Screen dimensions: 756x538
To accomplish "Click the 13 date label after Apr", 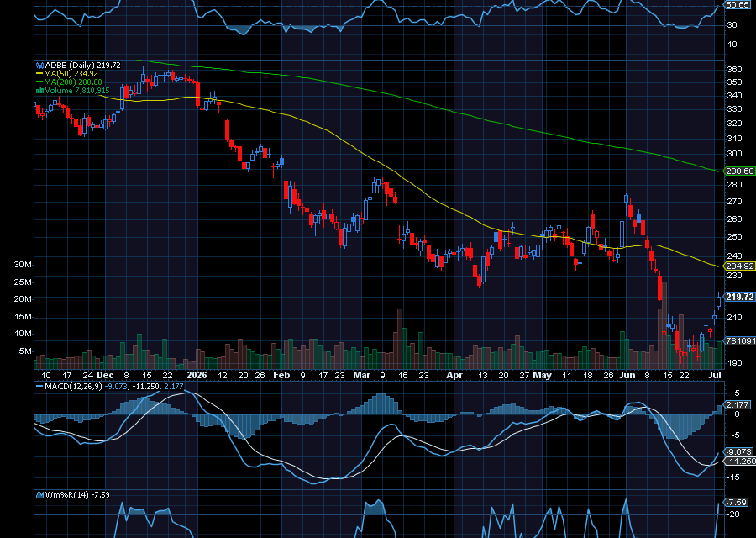I will (483, 376).
